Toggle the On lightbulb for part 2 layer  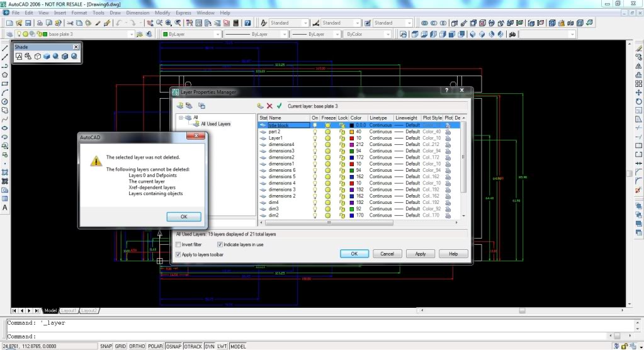coord(315,132)
